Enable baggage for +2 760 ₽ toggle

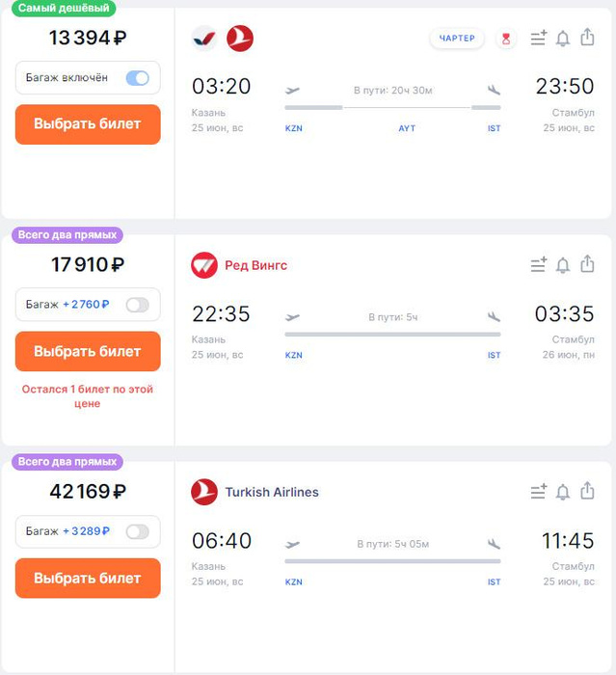pyautogui.click(x=137, y=305)
